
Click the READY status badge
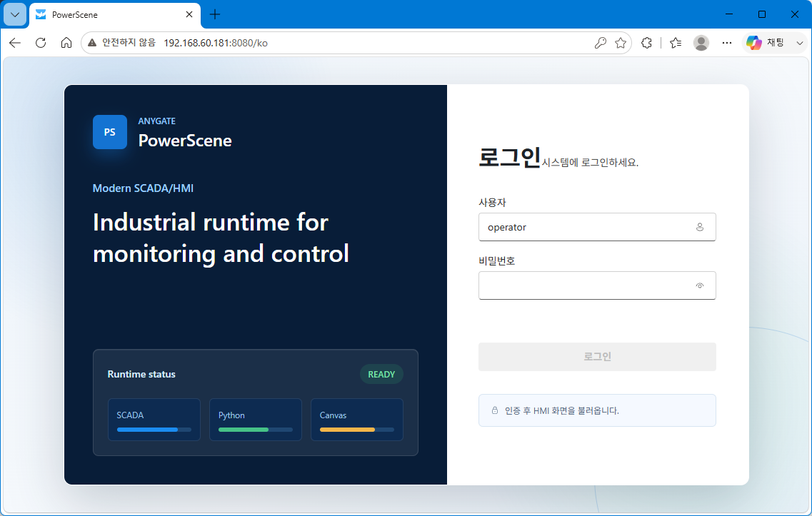pyautogui.click(x=381, y=374)
